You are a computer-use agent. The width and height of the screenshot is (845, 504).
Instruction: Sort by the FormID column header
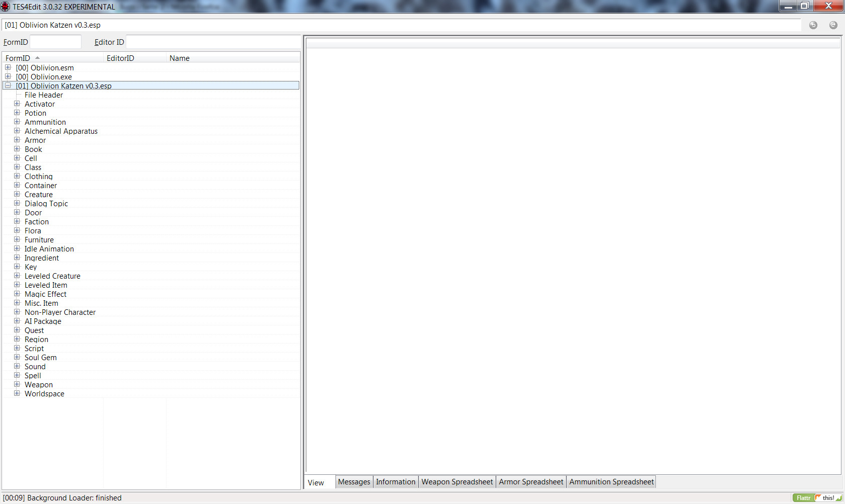click(x=18, y=58)
